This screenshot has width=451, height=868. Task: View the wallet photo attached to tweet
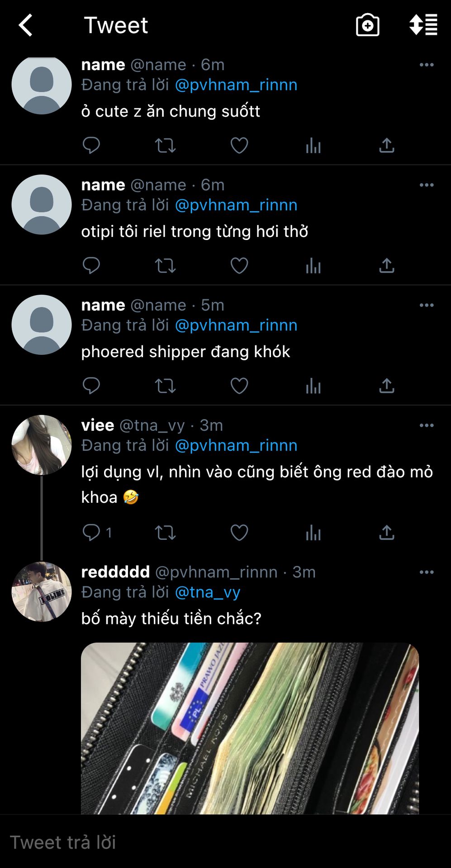250,728
